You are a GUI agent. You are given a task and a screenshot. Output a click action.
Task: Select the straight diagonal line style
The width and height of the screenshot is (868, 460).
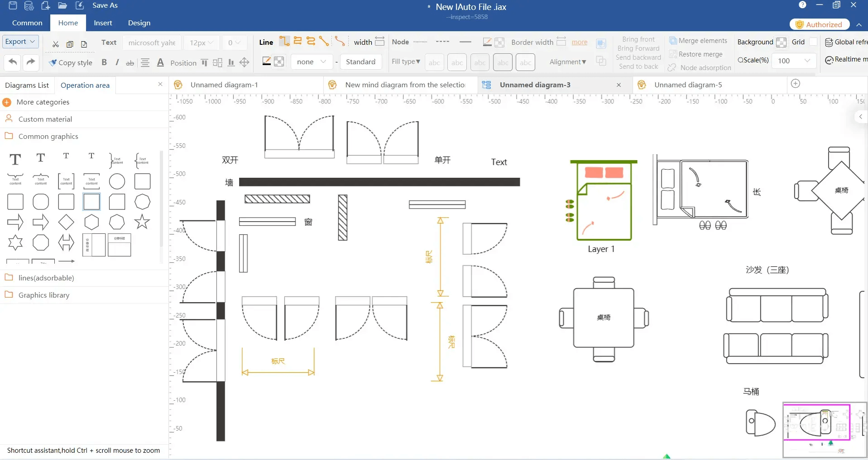click(324, 41)
